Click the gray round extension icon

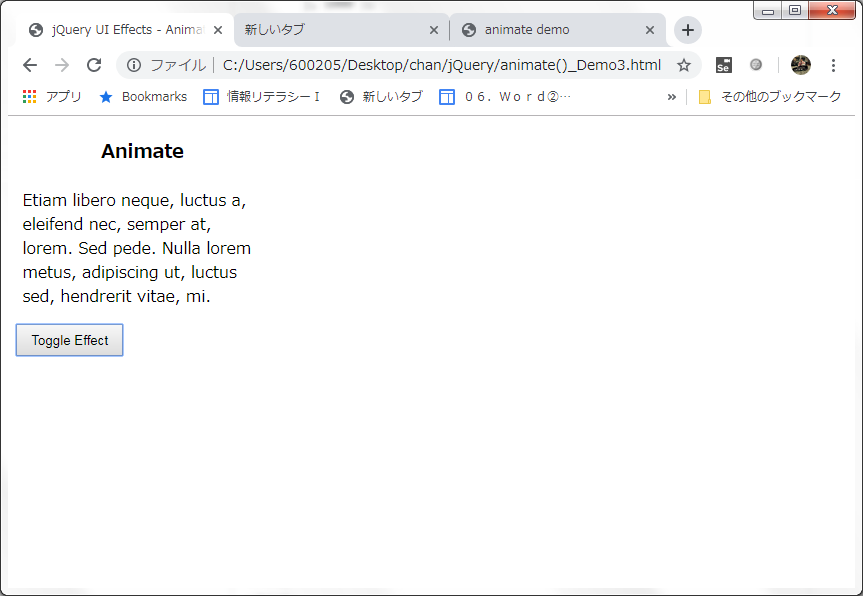(756, 65)
